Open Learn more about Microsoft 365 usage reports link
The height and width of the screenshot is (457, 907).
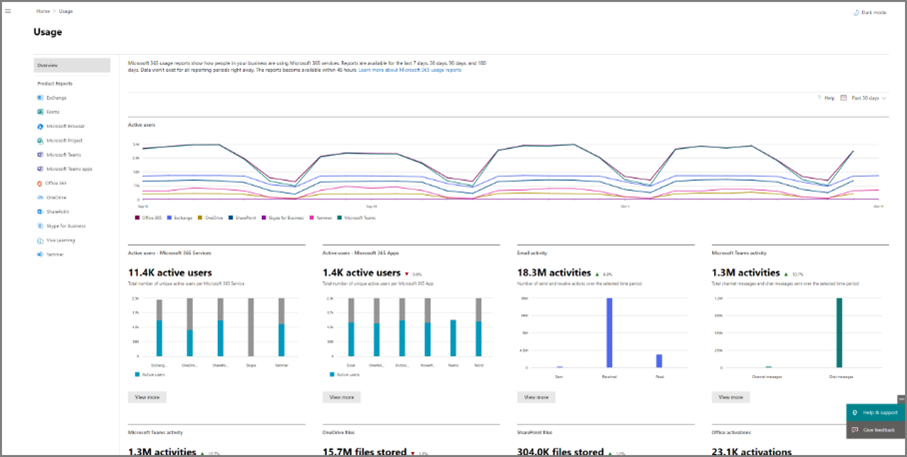coord(410,71)
